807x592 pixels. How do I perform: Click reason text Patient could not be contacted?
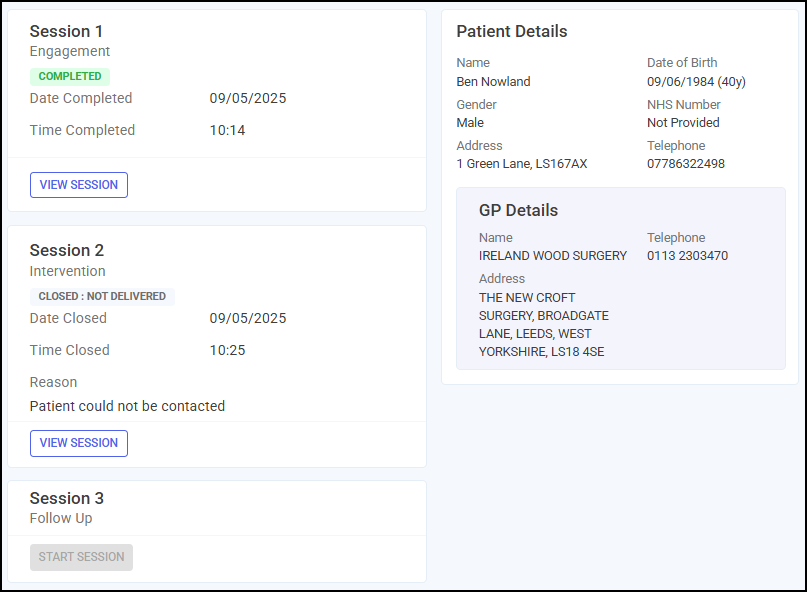127,406
